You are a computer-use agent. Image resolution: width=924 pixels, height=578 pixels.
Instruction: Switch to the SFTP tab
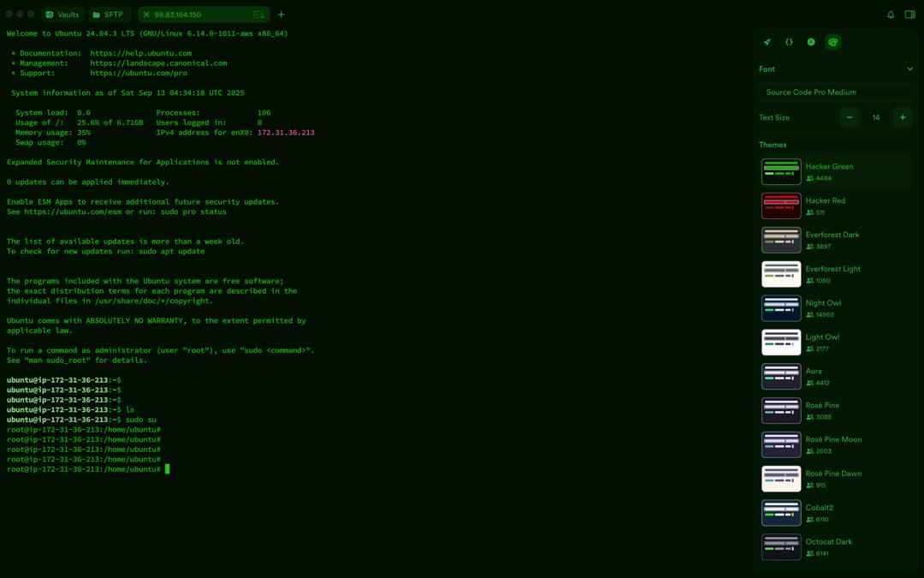109,15
